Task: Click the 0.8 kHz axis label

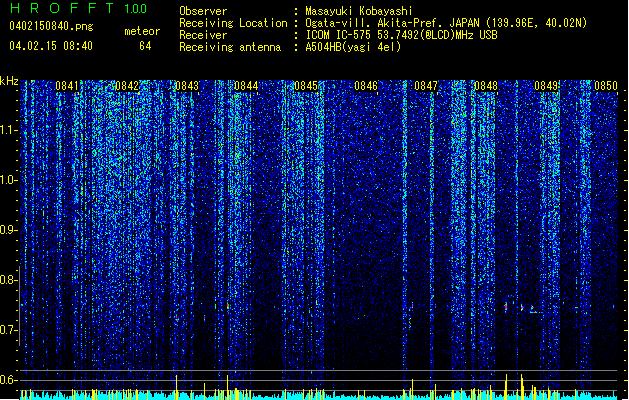Action: tap(9, 280)
